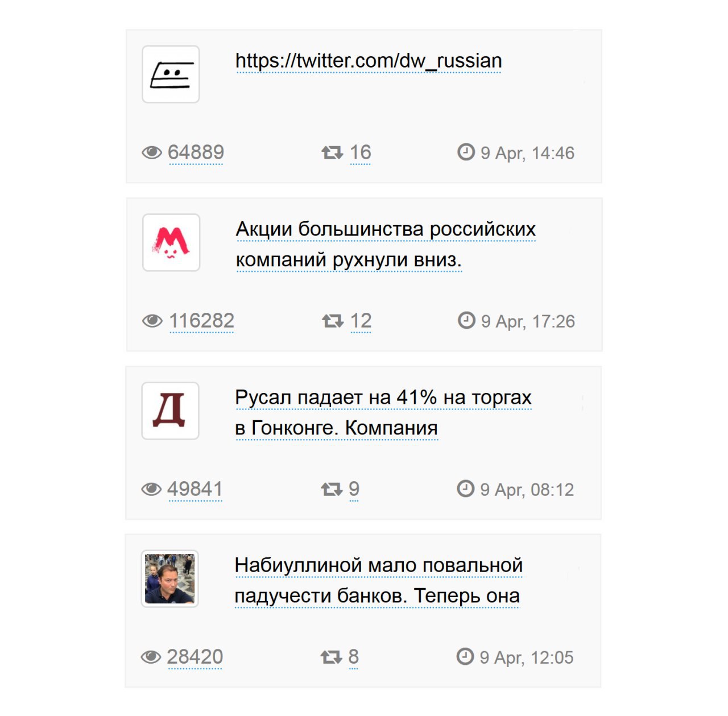Click the eye icon beside 64889 views
Screen dimensions: 728x716
(x=152, y=152)
